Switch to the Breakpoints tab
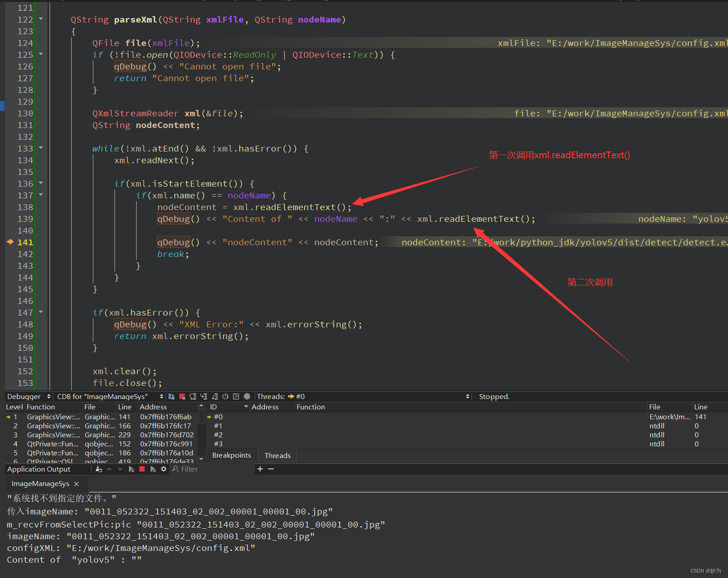The image size is (728, 578). pos(231,455)
